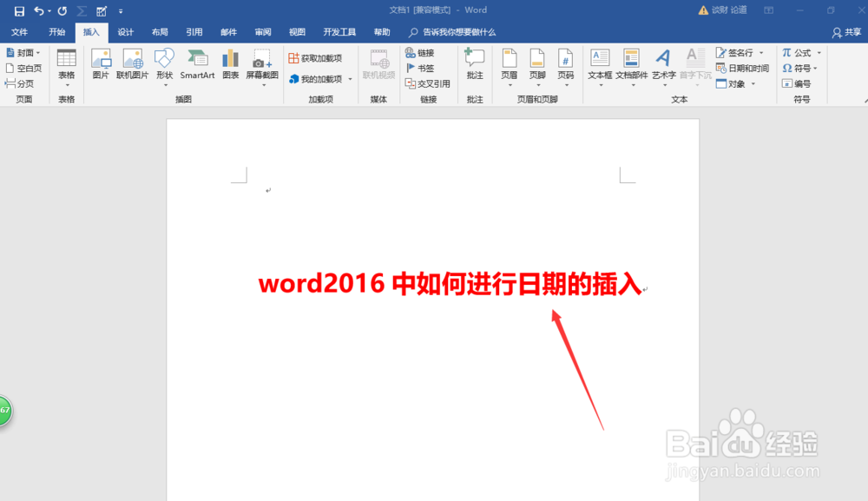This screenshot has width=868, height=501.
Task: Insert a 空白页 blank page
Action: [23, 68]
